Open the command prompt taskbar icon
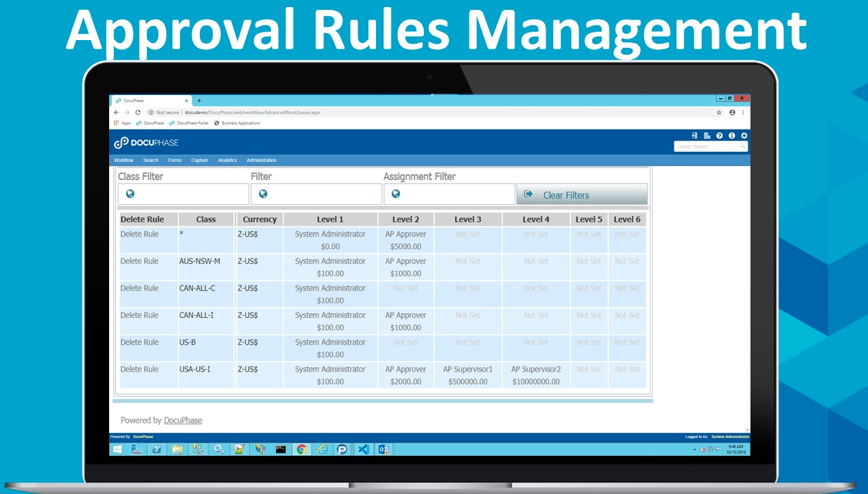Screen dimensions: 868x494 coord(281,449)
